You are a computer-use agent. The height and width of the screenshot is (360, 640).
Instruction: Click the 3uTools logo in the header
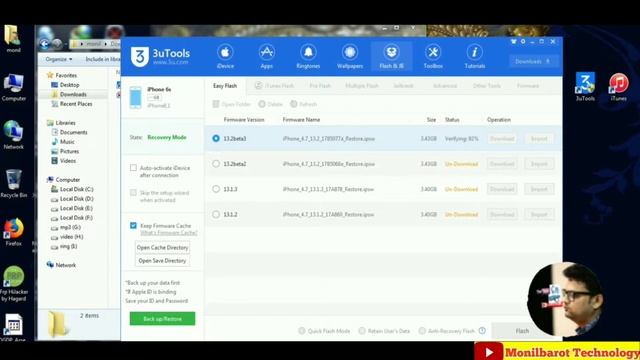tap(160, 56)
